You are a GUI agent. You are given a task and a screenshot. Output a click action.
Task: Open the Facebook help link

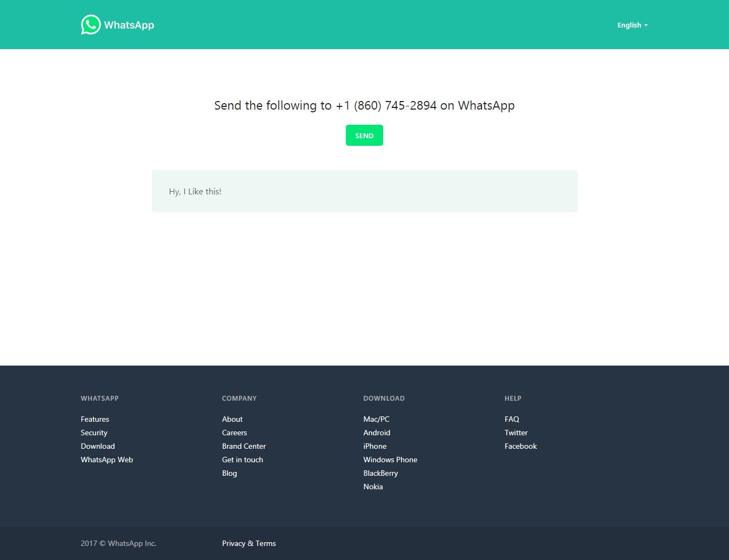tap(521, 446)
